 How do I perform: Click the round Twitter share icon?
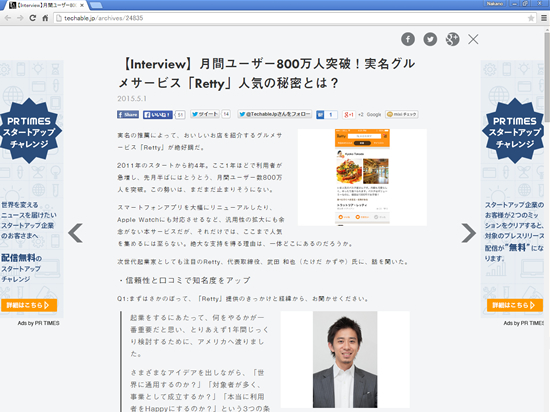tap(430, 39)
